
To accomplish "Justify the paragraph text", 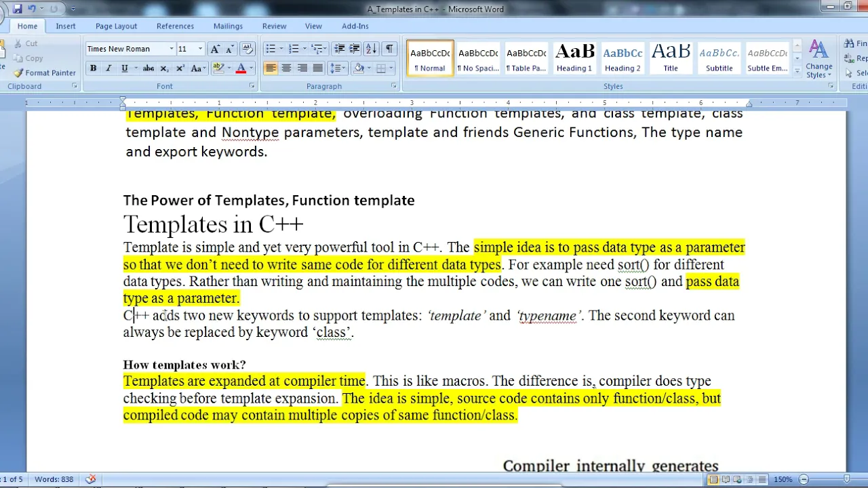I will pyautogui.click(x=317, y=68).
